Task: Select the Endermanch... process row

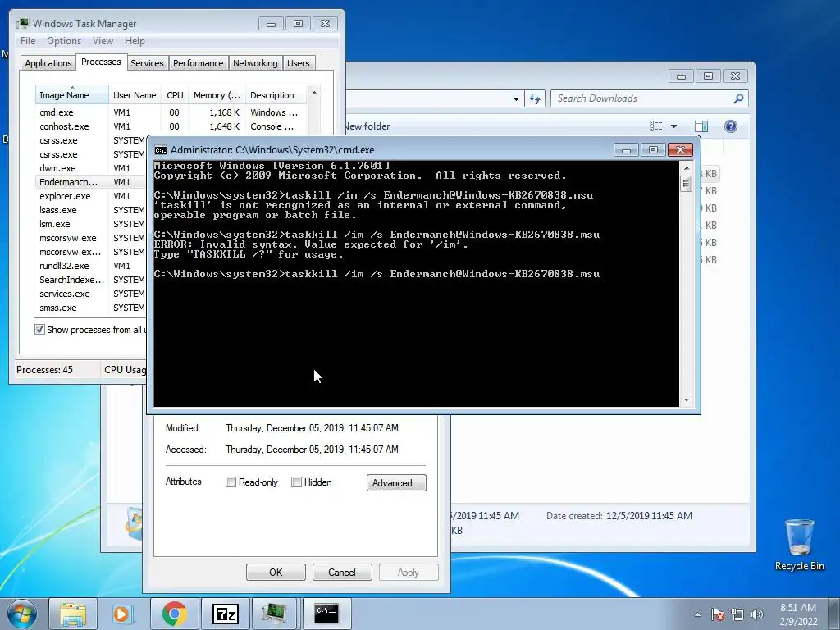Action: (x=91, y=182)
